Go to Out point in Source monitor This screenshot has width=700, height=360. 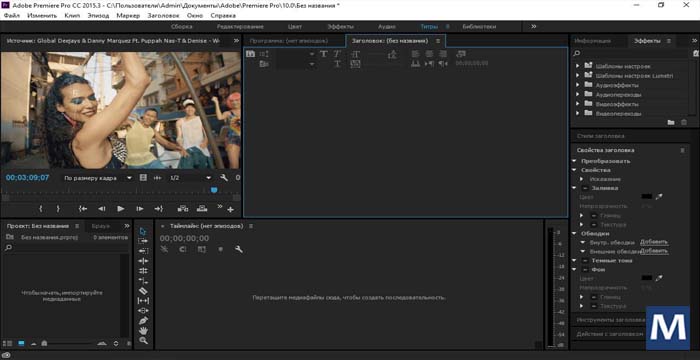pyautogui.click(x=159, y=209)
